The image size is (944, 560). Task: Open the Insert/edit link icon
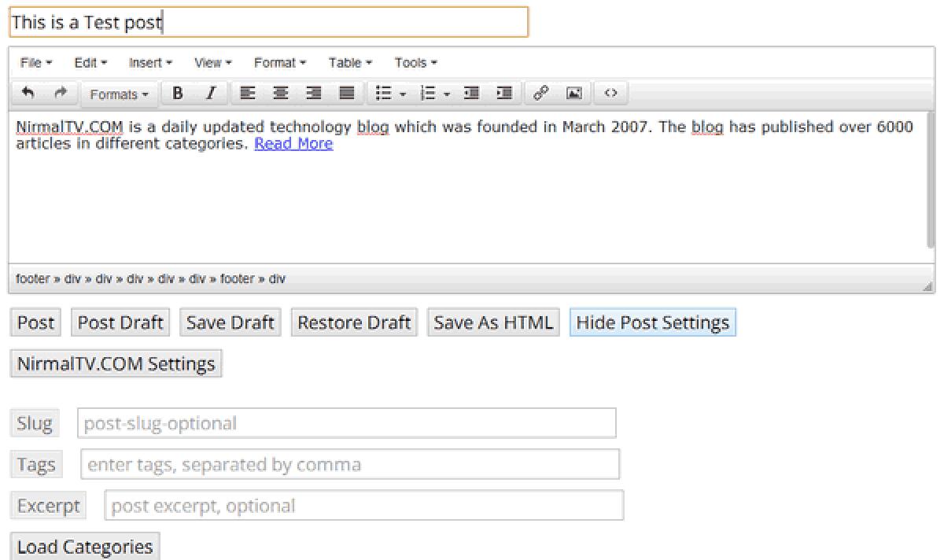click(540, 93)
